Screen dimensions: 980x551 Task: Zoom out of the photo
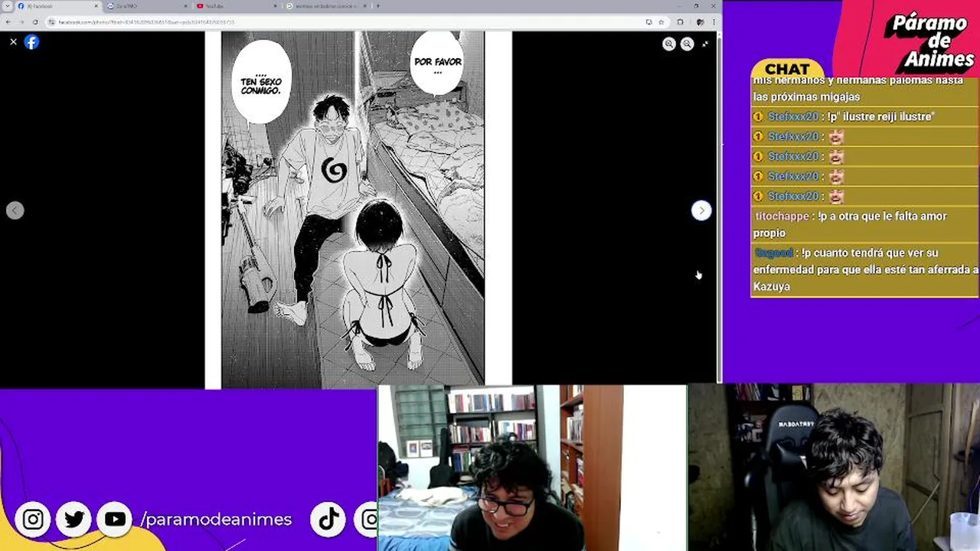point(687,44)
